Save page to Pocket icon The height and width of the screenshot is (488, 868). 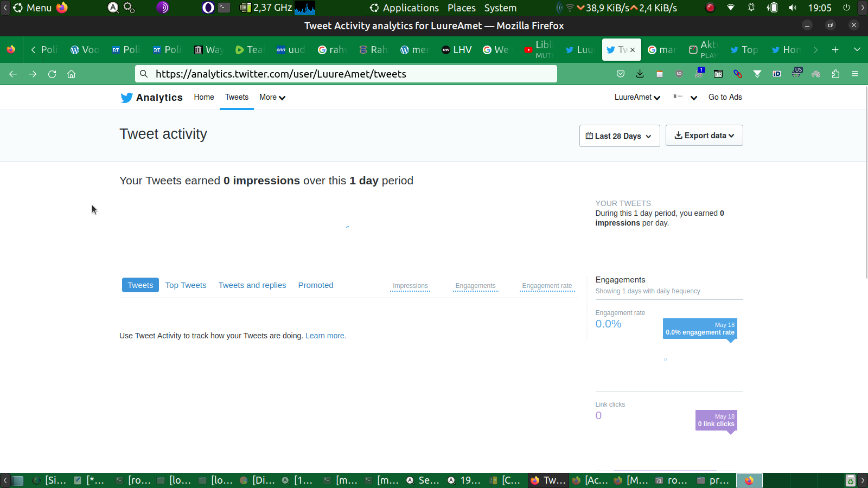(x=621, y=74)
